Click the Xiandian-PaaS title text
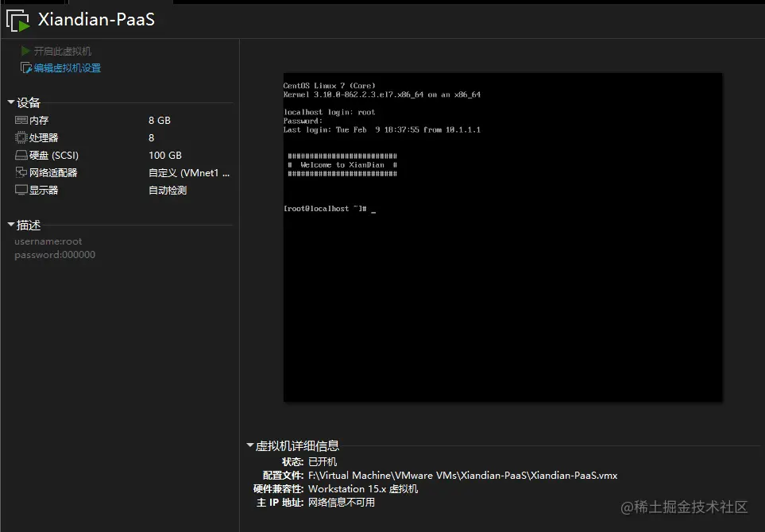This screenshot has width=765, height=532. (x=96, y=20)
